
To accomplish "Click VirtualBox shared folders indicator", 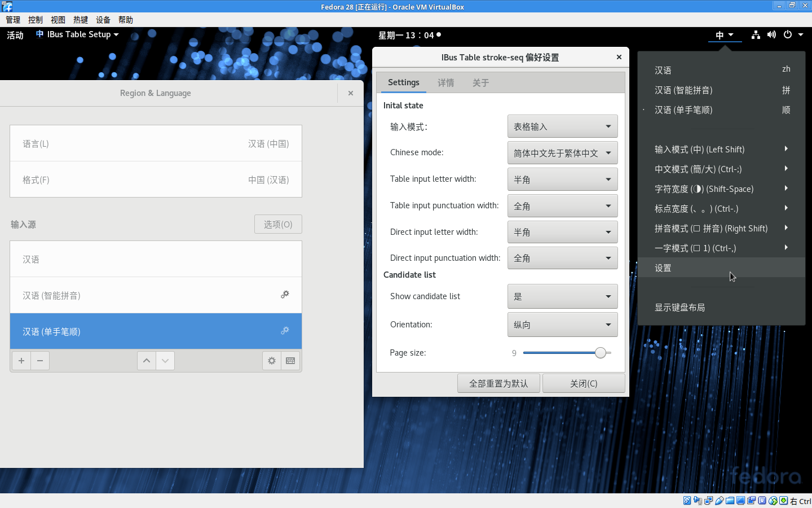I will pos(730,501).
